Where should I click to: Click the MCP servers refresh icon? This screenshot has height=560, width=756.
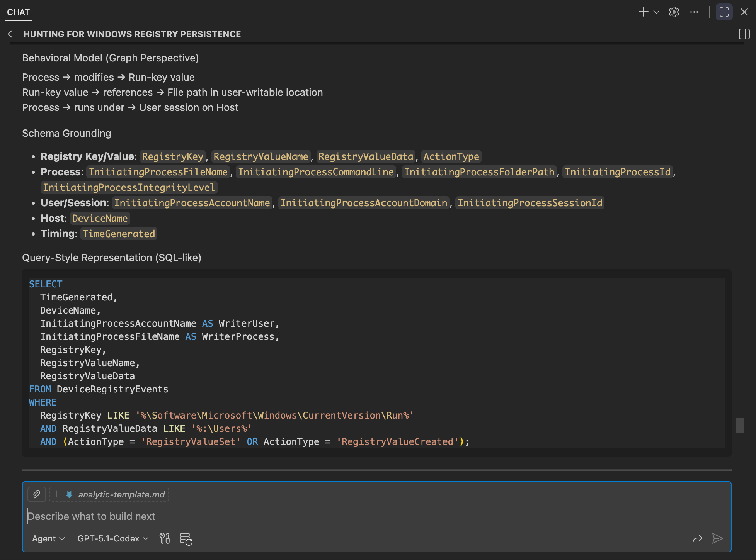[x=186, y=539]
